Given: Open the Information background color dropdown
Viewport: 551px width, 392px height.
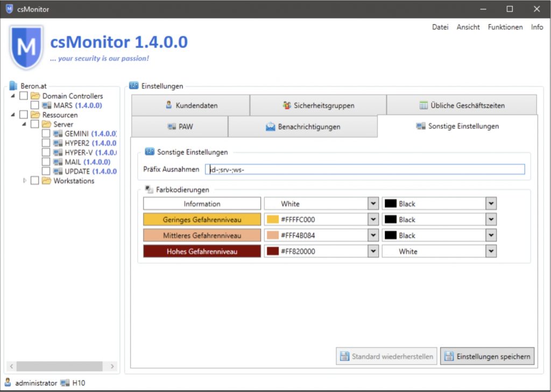Looking at the screenshot, I should 373,204.
